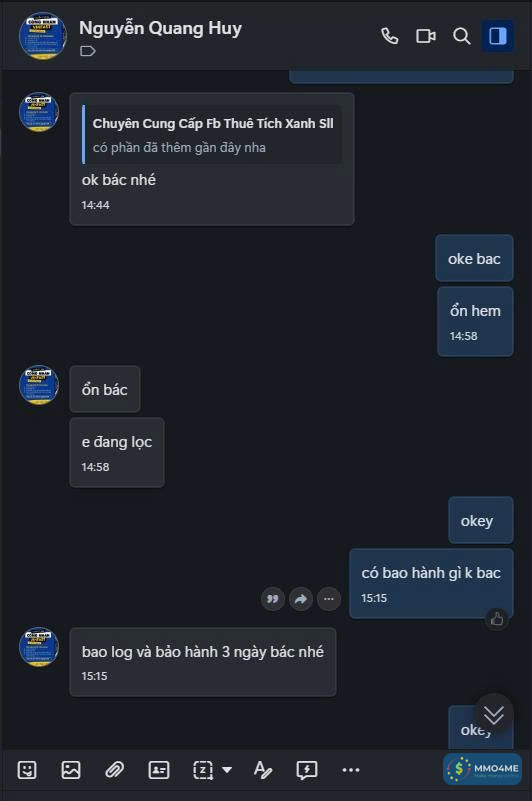
Task: Toggle the conversation info side panel
Action: tap(497, 36)
